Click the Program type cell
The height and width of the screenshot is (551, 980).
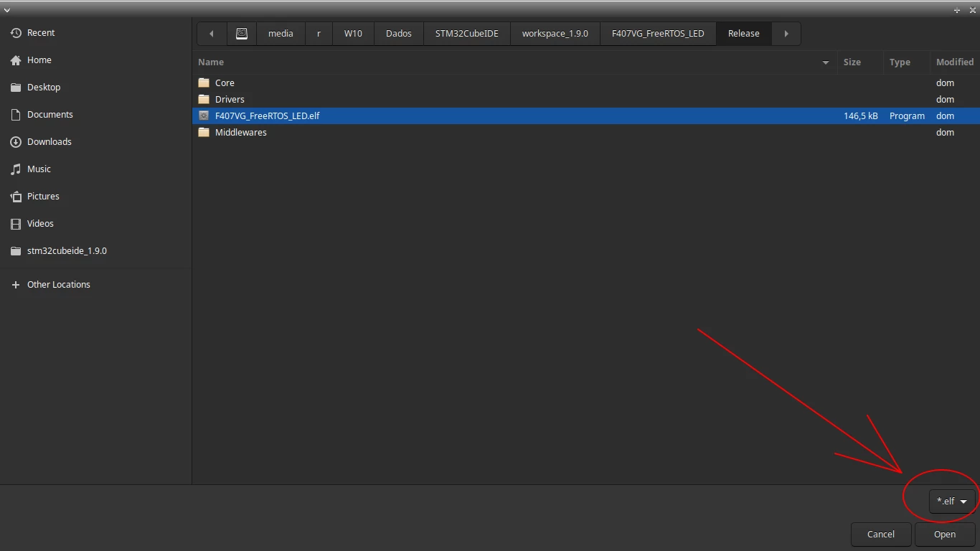tap(907, 116)
